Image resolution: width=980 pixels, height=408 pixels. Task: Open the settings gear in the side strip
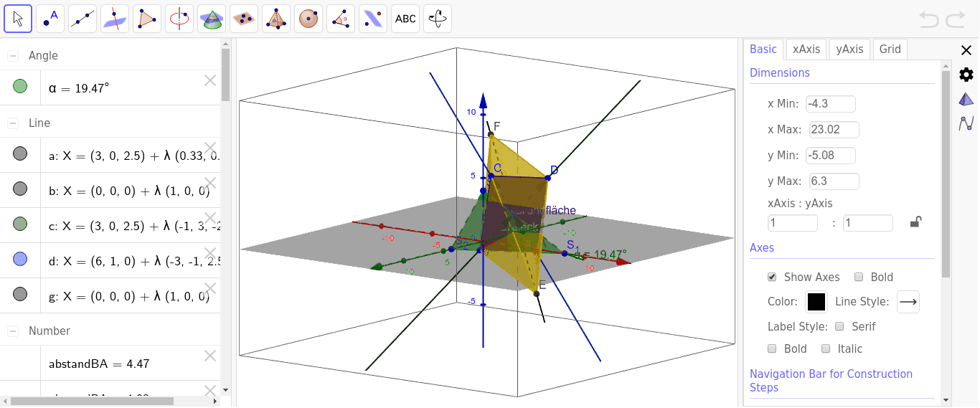[966, 75]
